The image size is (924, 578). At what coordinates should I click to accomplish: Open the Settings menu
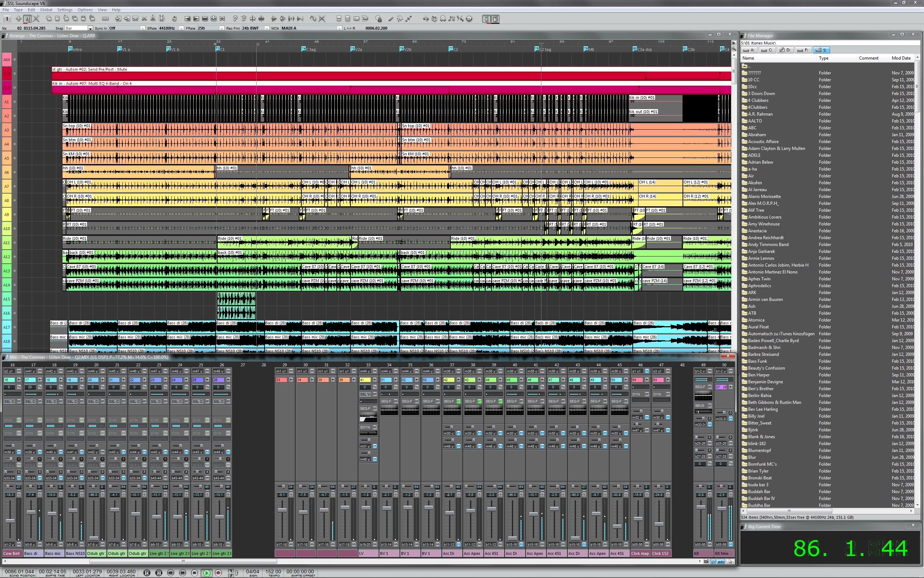pyautogui.click(x=65, y=9)
